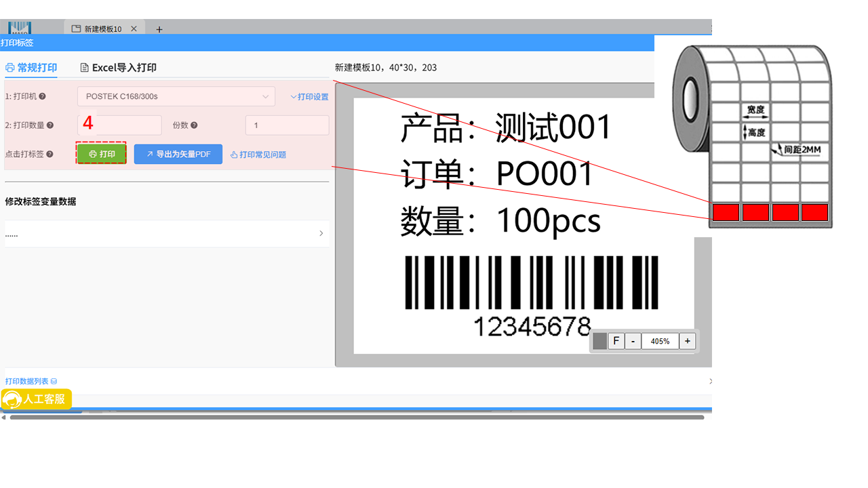Focus the 打印数量 input field

(119, 125)
